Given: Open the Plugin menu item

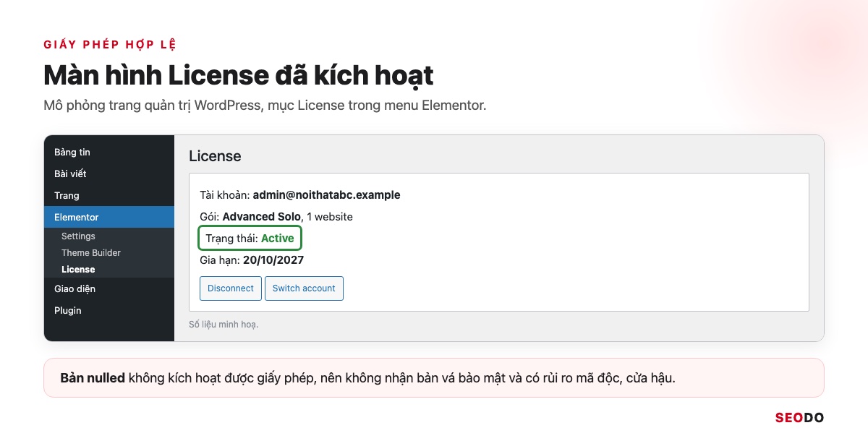Looking at the screenshot, I should (x=109, y=311).
